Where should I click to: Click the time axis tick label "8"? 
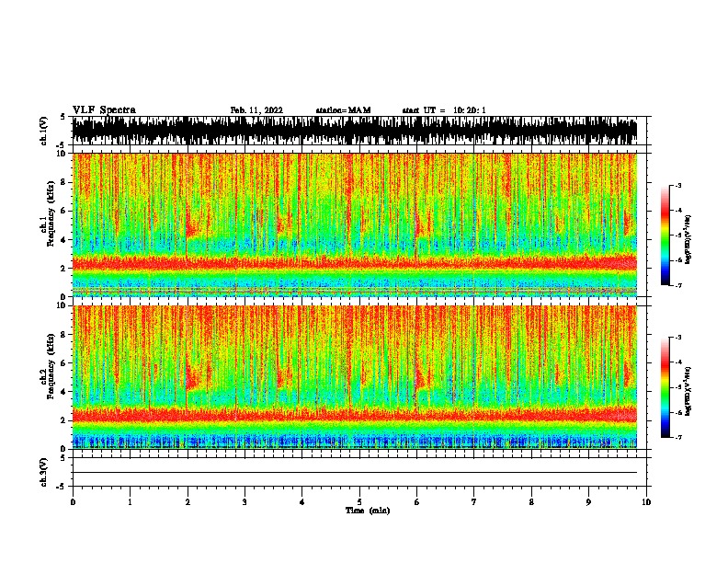pyautogui.click(x=531, y=502)
